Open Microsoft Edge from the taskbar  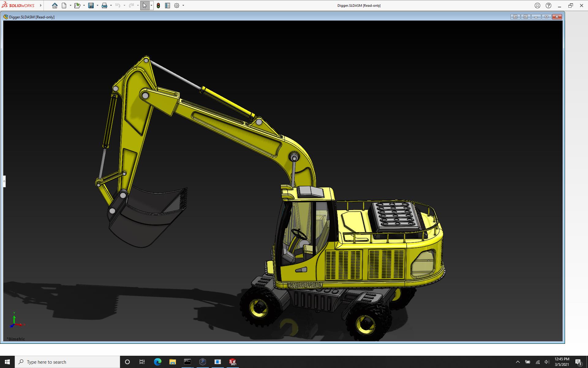pos(157,362)
